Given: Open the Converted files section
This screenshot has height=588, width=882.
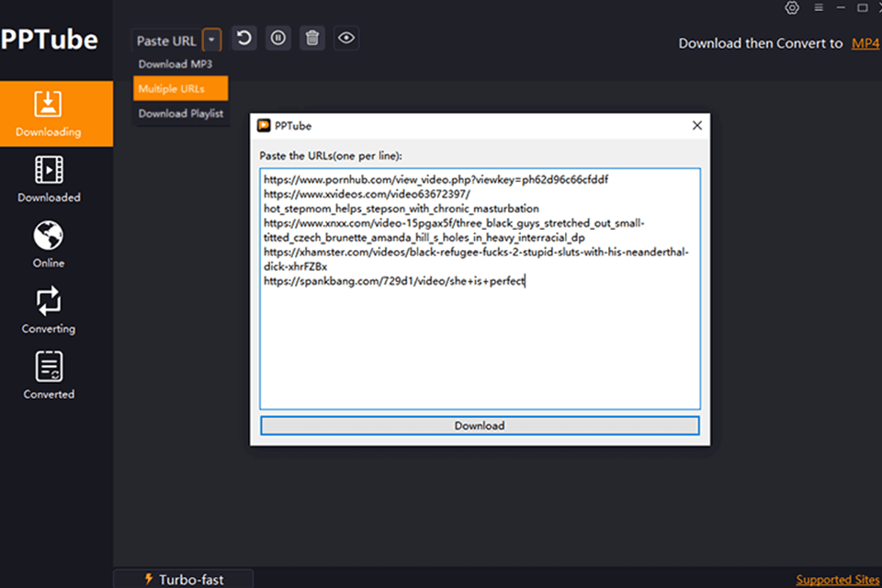Looking at the screenshot, I should 49,375.
